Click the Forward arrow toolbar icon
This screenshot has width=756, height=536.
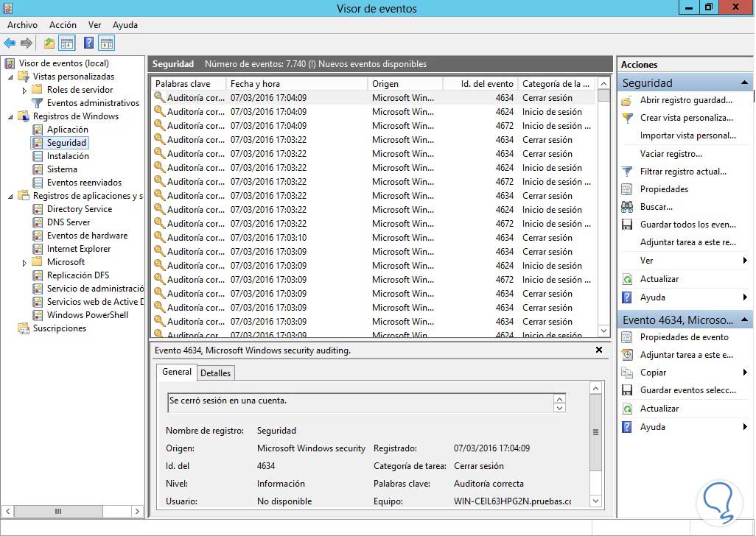(x=27, y=43)
